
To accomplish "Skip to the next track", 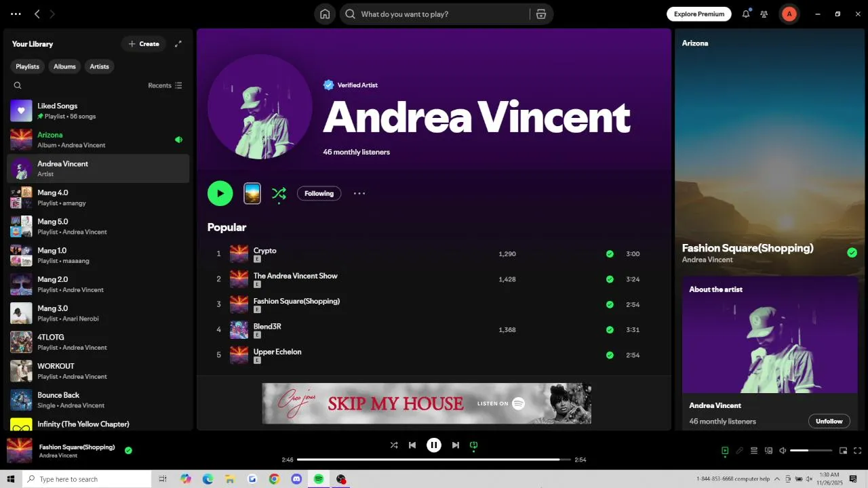I will coord(456,445).
